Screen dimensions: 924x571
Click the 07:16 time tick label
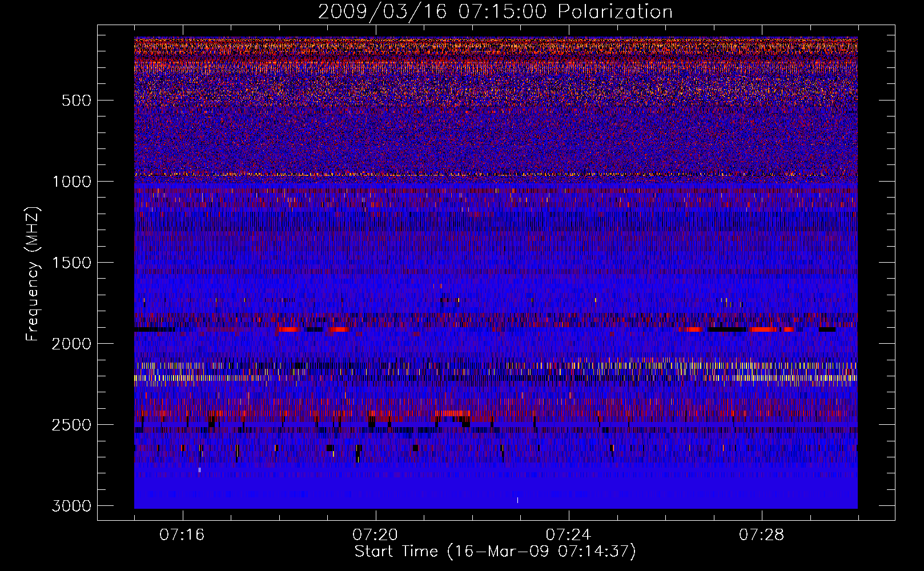(x=182, y=535)
